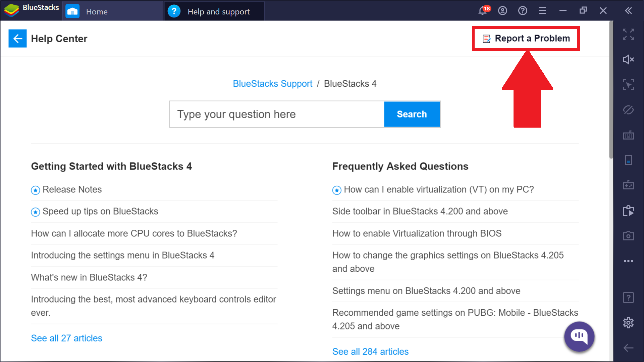Open 'Side toolbar in BlueStacks 4.200 and above'
644x362 pixels.
(x=420, y=211)
